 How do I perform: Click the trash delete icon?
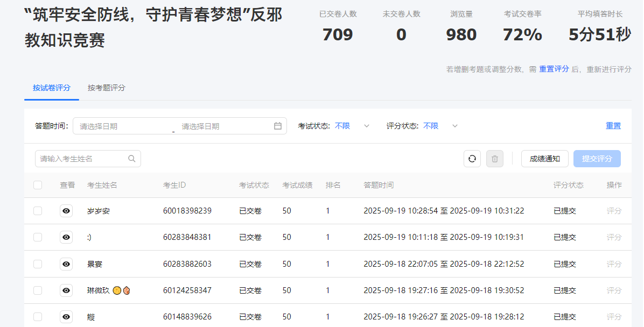[x=494, y=159]
